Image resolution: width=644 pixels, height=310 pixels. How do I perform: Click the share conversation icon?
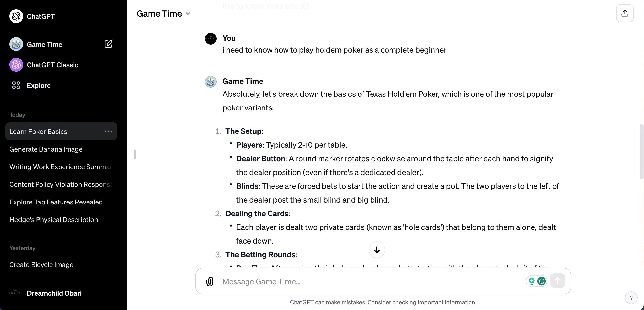pos(625,13)
